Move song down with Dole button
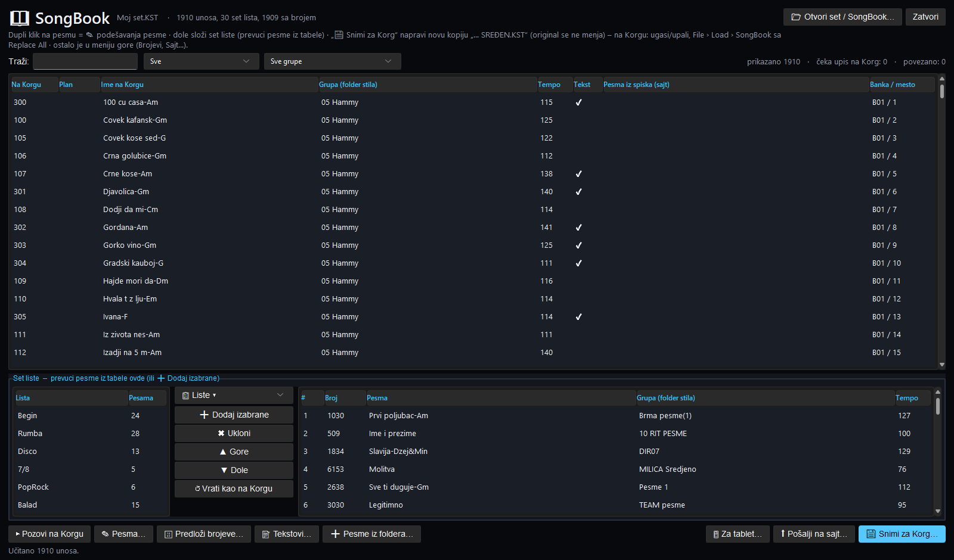954x560 pixels. pos(234,470)
